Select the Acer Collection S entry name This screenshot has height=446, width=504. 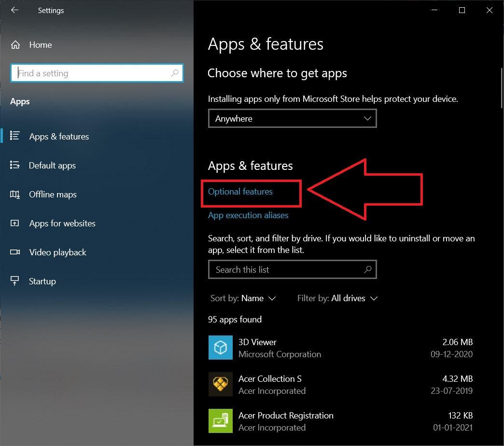click(x=270, y=378)
